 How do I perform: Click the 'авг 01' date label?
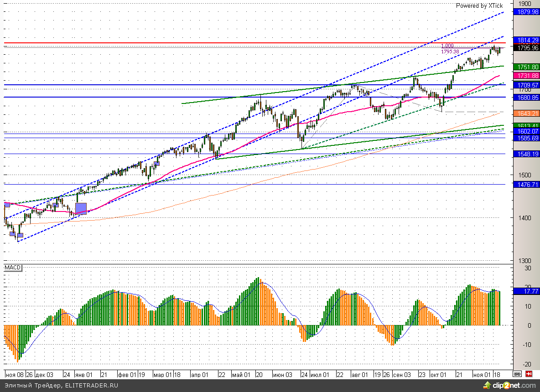coord(359,374)
